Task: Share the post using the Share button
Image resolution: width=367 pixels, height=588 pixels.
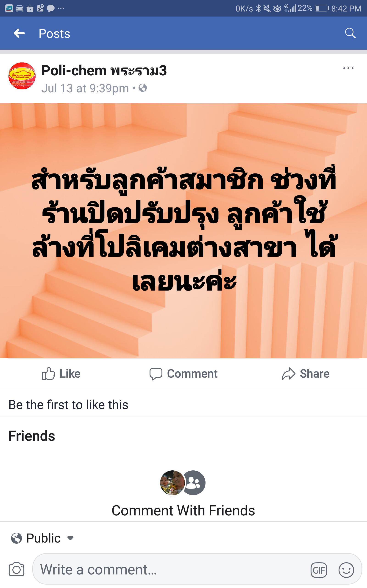Action: point(306,373)
